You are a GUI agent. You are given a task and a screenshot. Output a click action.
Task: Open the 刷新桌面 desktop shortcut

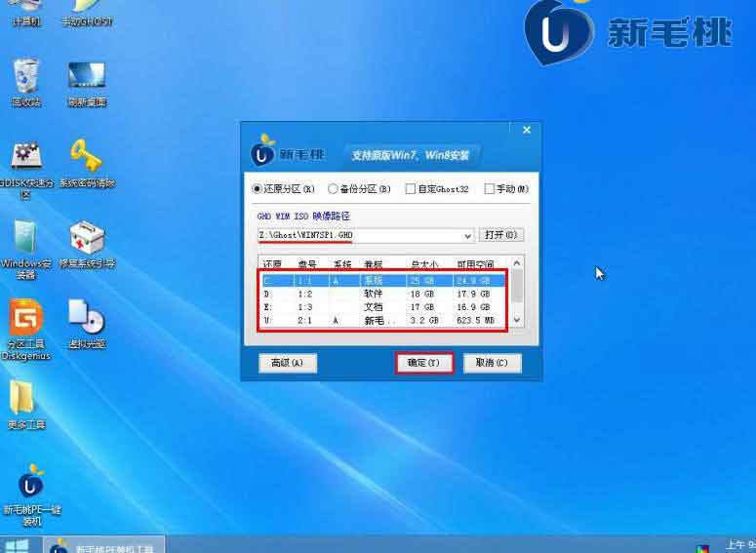pos(87,84)
